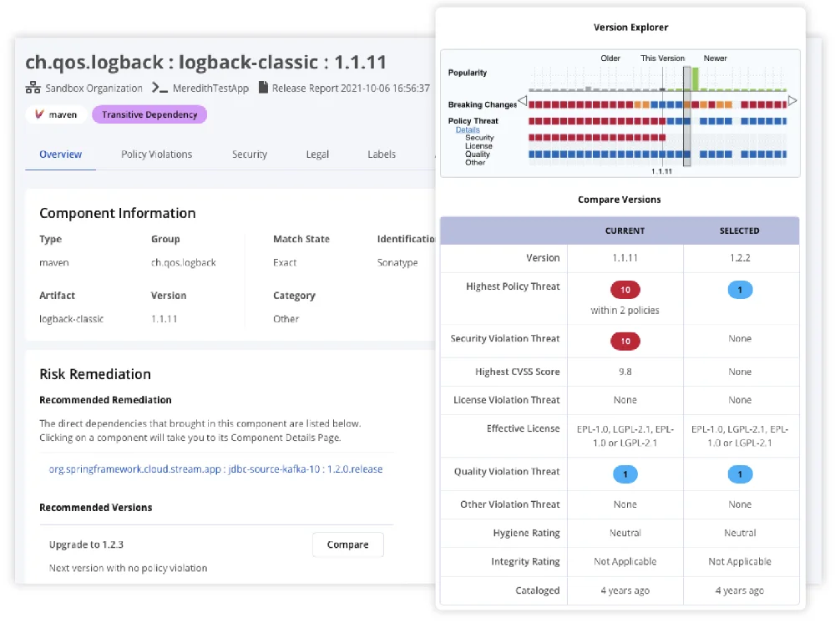Click the selected Hygiene Rating "Neutral" value
Screen dimensions: 840x623
pos(740,533)
